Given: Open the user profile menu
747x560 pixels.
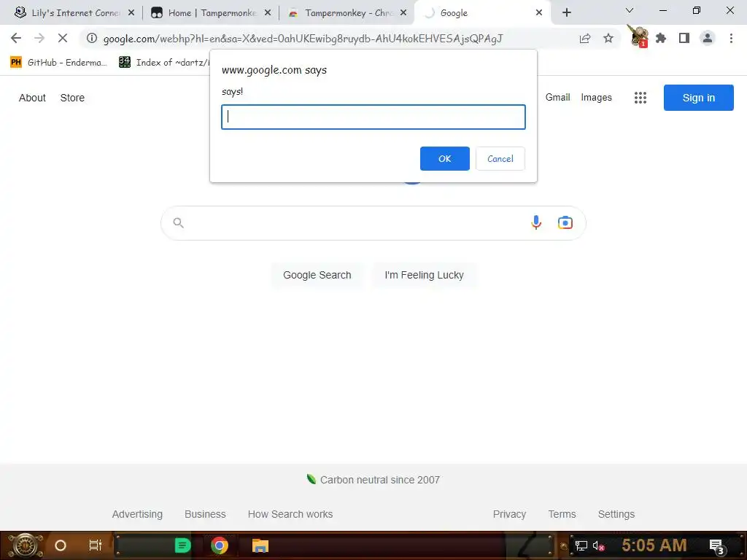Looking at the screenshot, I should [708, 38].
